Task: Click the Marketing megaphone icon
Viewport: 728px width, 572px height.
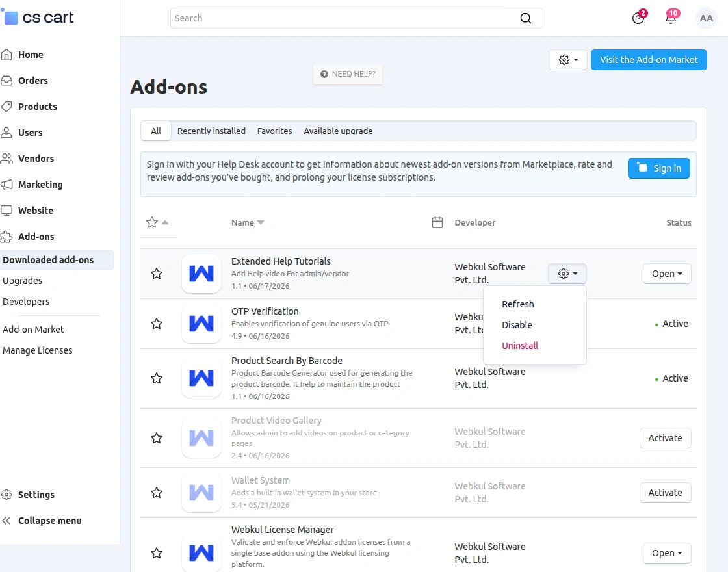Action: (6, 185)
